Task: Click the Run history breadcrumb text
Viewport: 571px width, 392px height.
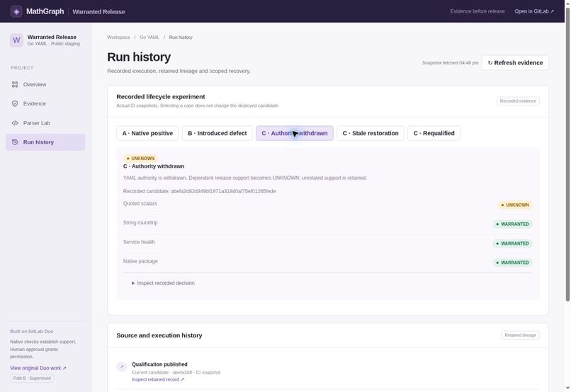Action: point(181,37)
